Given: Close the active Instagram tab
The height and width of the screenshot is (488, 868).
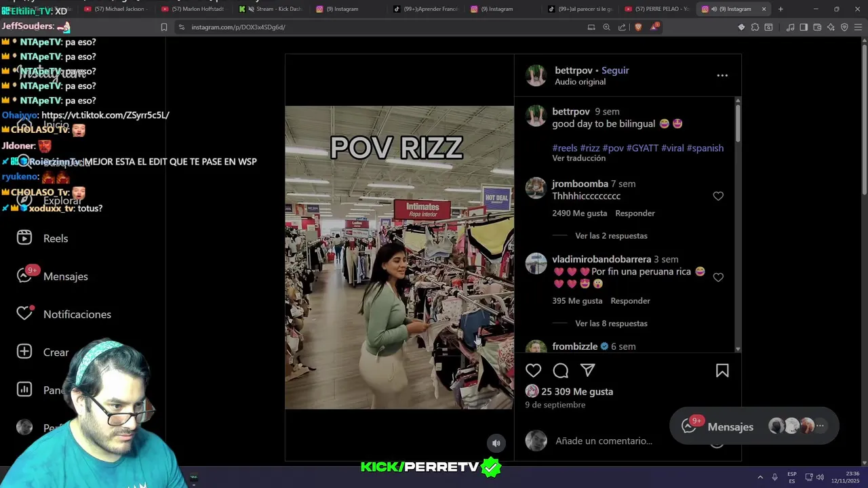Looking at the screenshot, I should [x=764, y=9].
